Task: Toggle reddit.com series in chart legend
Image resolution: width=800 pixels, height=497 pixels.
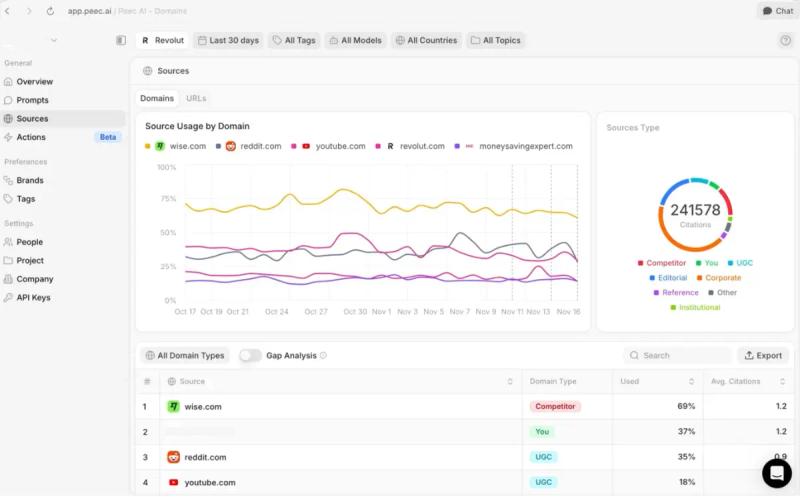Action: (x=249, y=146)
